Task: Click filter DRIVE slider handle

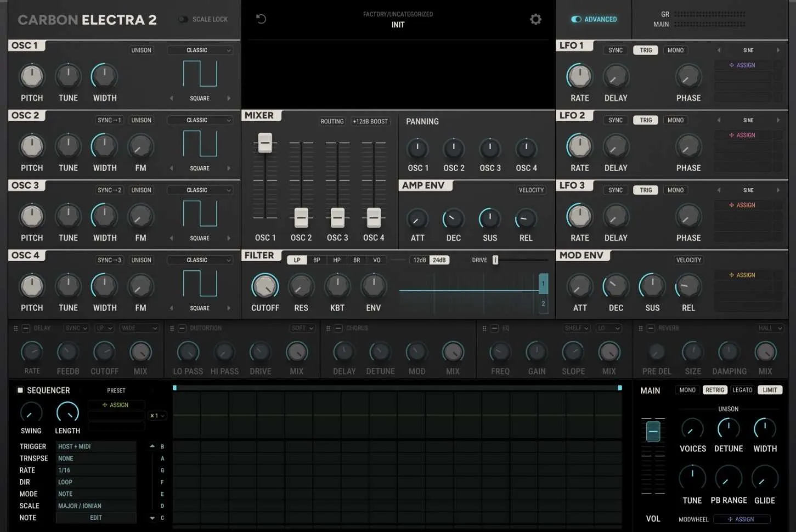Action: pyautogui.click(x=495, y=260)
